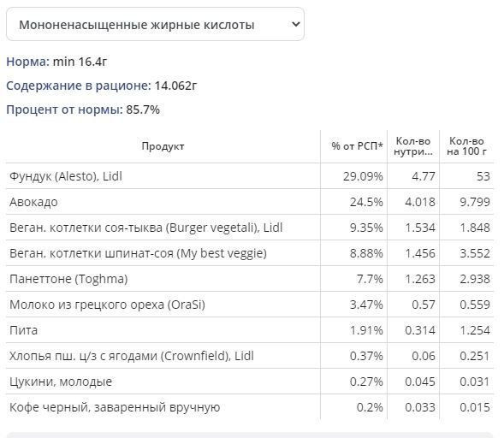Click the Кол-во нутри... column header

pos(413,146)
